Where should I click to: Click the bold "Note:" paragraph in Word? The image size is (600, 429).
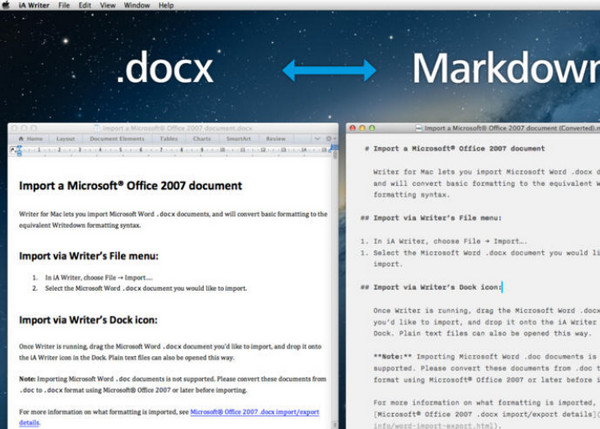pos(173,384)
